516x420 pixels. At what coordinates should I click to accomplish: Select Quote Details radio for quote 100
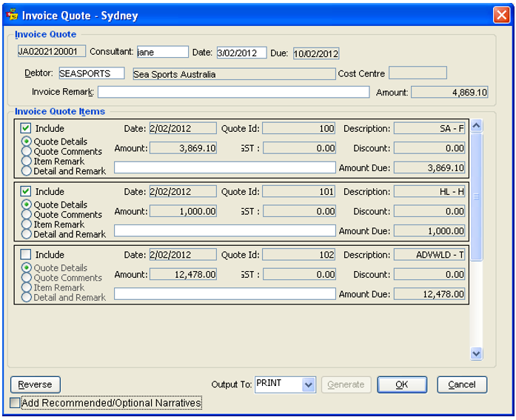point(27,141)
